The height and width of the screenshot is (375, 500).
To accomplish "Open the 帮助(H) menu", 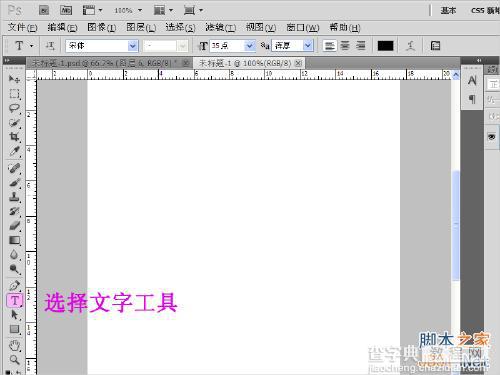I will pyautogui.click(x=345, y=27).
